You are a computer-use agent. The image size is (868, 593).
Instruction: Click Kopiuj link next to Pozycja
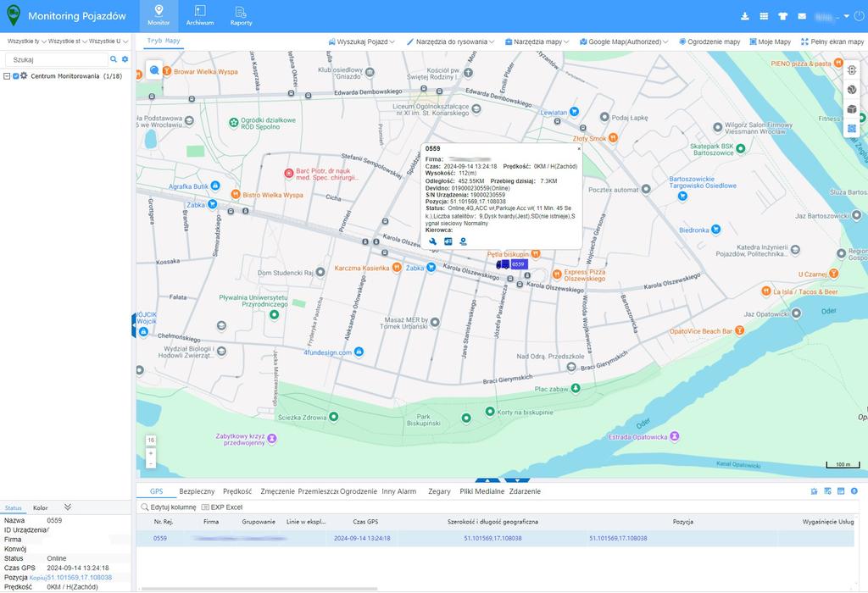(37, 578)
